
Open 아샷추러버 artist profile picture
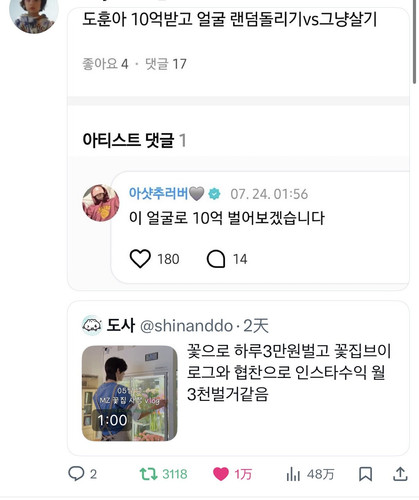[101, 203]
